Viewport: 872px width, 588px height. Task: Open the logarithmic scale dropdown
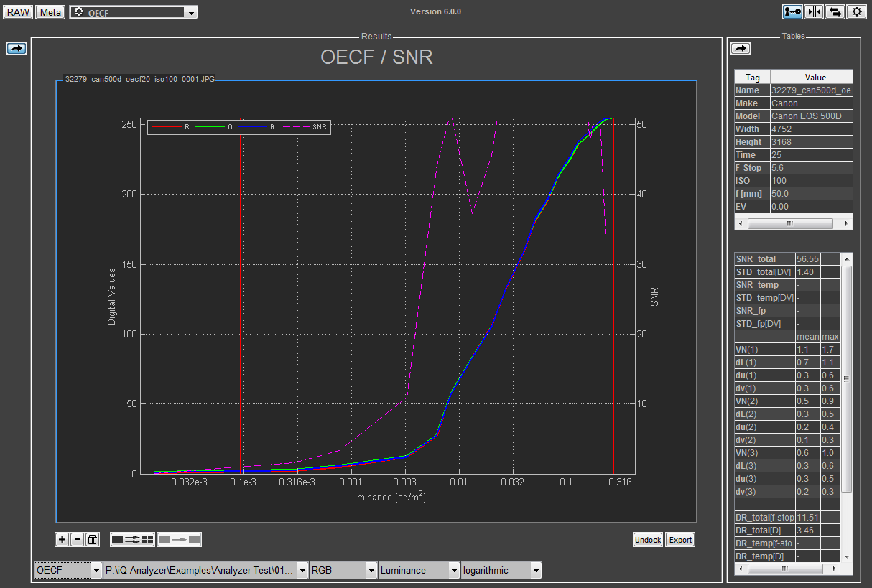click(536, 570)
